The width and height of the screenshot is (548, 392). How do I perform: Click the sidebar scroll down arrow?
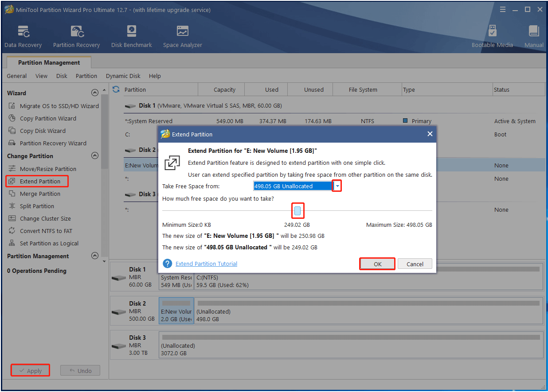(x=104, y=261)
